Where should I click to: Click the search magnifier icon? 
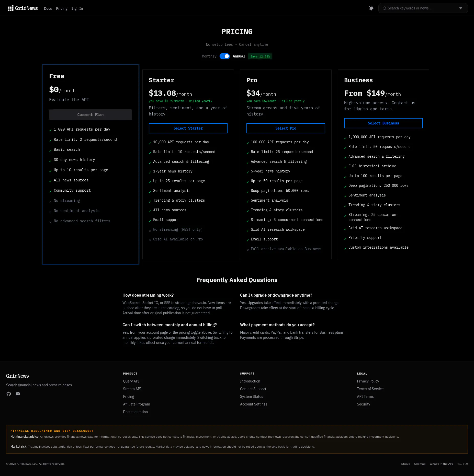pyautogui.click(x=384, y=8)
